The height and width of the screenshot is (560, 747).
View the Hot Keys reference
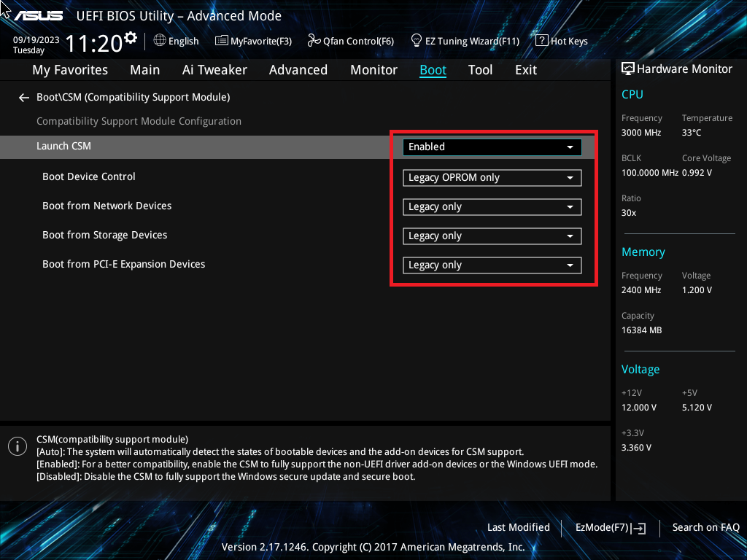click(x=562, y=41)
